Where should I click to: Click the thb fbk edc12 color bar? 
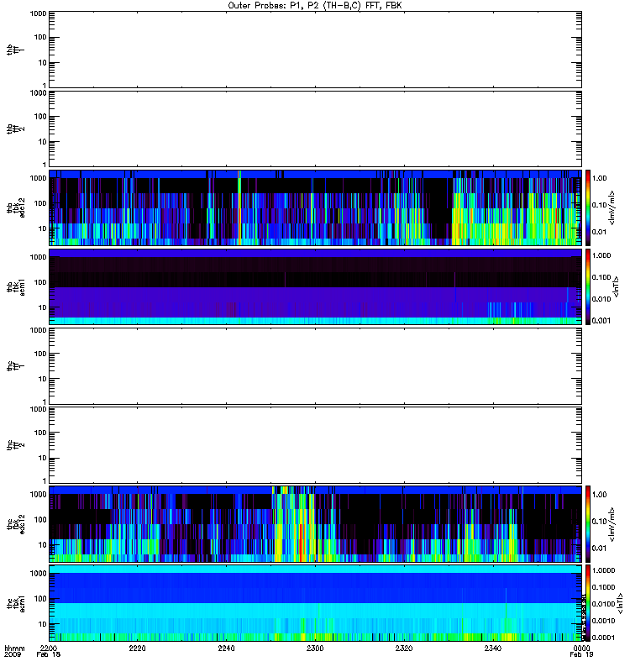[x=588, y=207]
